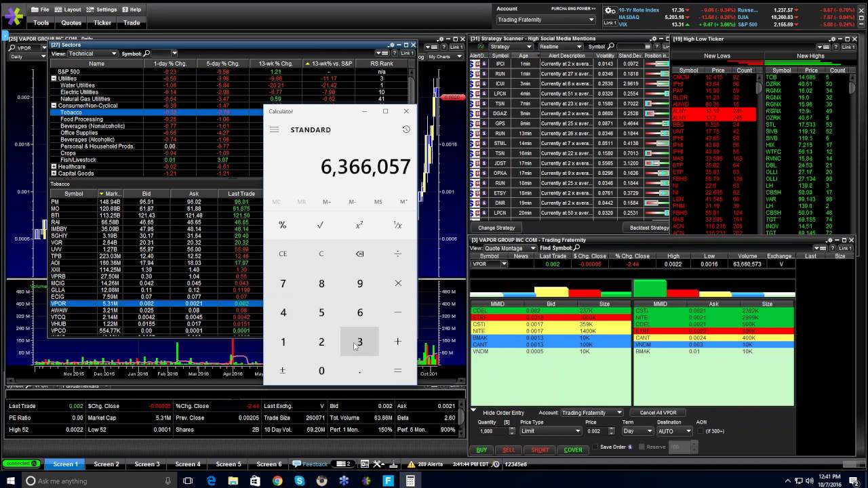This screenshot has width=868, height=488.
Task: Open Skype from the Windows taskbar
Action: point(299,481)
